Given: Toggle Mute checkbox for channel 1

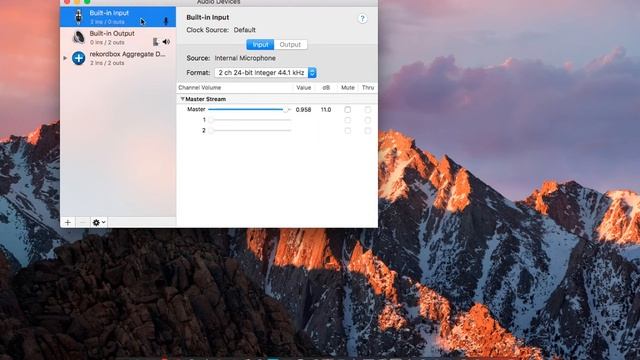Looking at the screenshot, I should coord(347,120).
